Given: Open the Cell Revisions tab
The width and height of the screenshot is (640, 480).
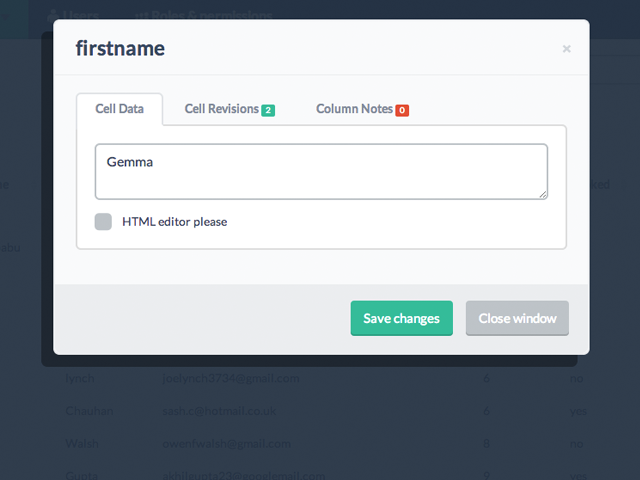Looking at the screenshot, I should (221, 109).
